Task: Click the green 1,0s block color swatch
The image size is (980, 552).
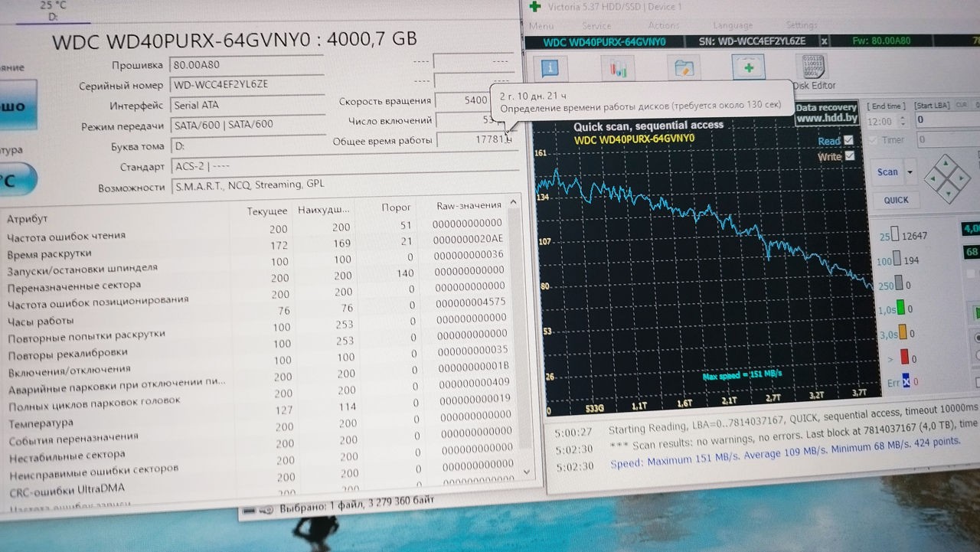Action: tap(901, 309)
